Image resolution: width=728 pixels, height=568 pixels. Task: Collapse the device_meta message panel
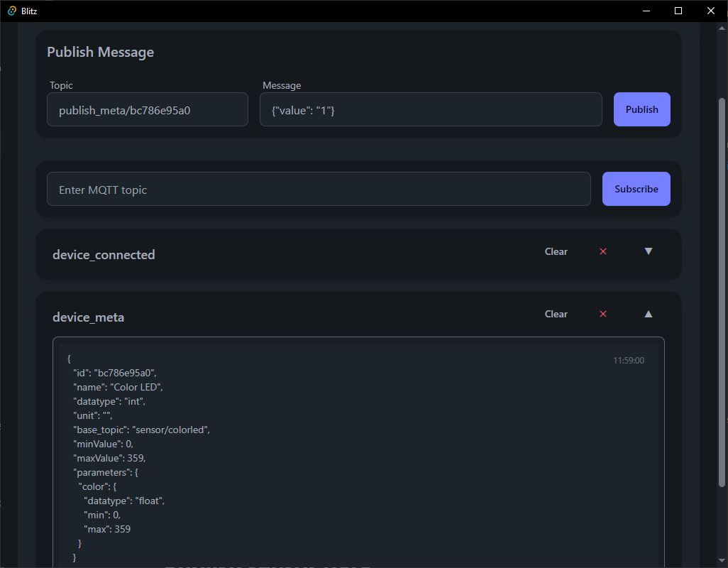pos(648,314)
